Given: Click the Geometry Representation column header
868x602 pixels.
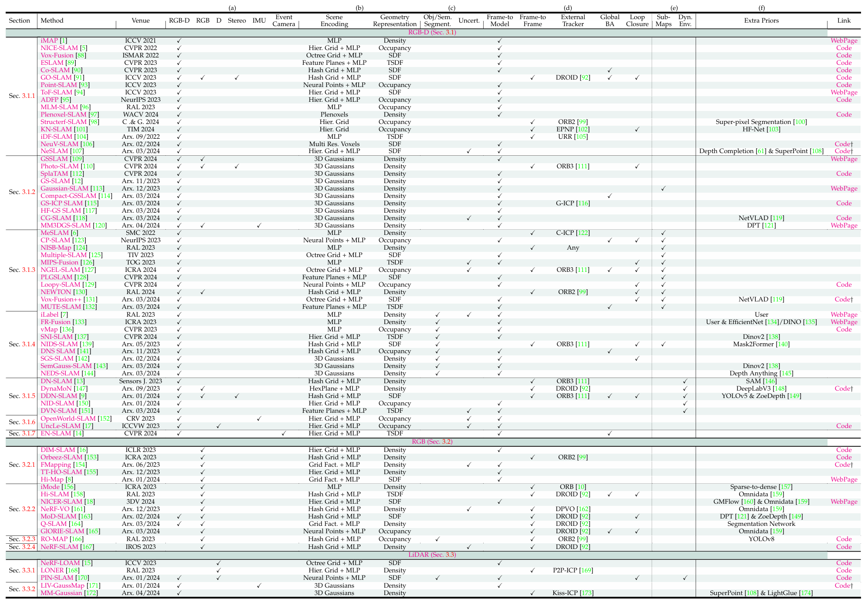Looking at the screenshot, I should point(395,20).
